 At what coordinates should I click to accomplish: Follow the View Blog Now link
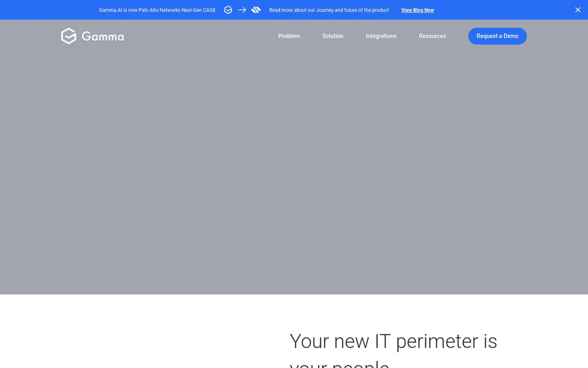(x=417, y=10)
